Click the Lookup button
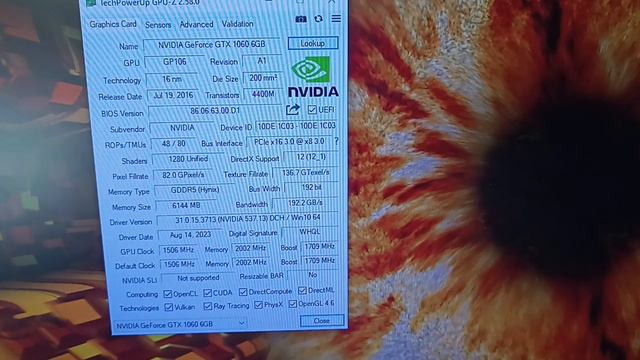The height and width of the screenshot is (360, 640). pos(313,43)
